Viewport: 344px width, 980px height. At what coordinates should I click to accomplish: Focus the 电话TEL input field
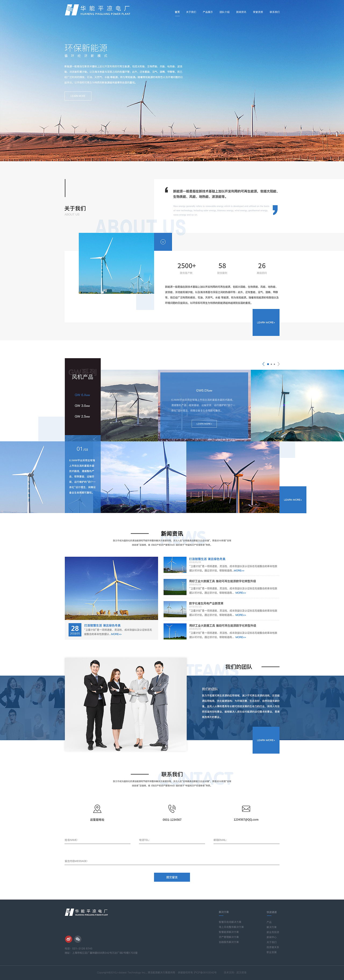(172, 840)
